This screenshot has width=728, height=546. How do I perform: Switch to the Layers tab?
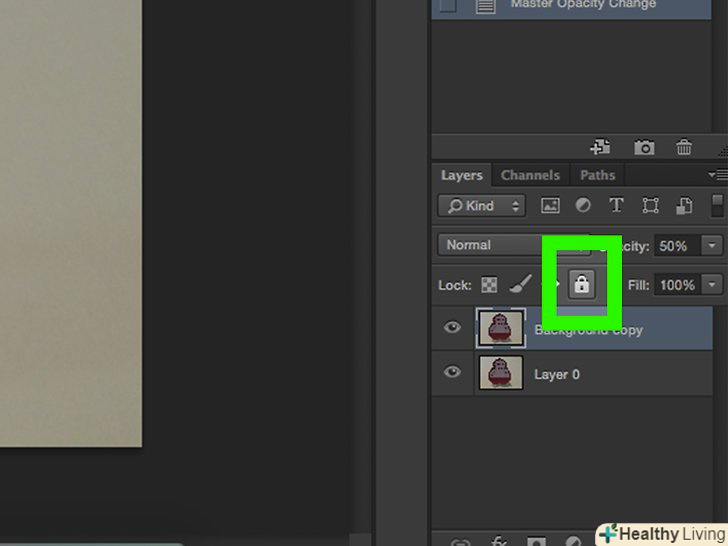462,175
